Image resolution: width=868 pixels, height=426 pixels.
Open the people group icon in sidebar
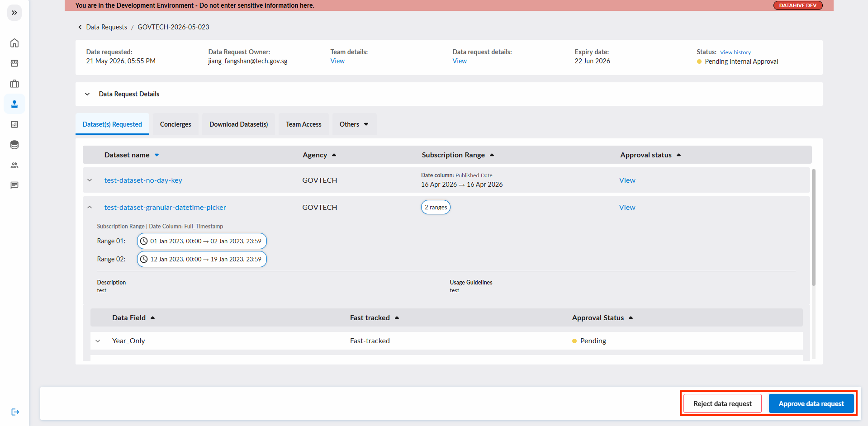tap(14, 165)
